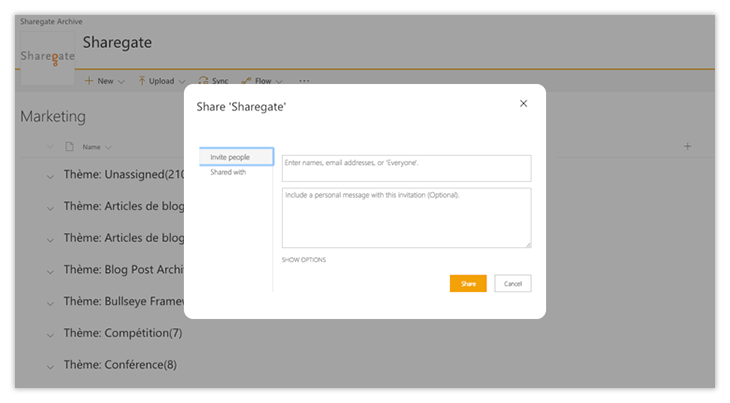Viewport: 730px width, 403px height.
Task: Click the Flow icon
Action: (246, 81)
